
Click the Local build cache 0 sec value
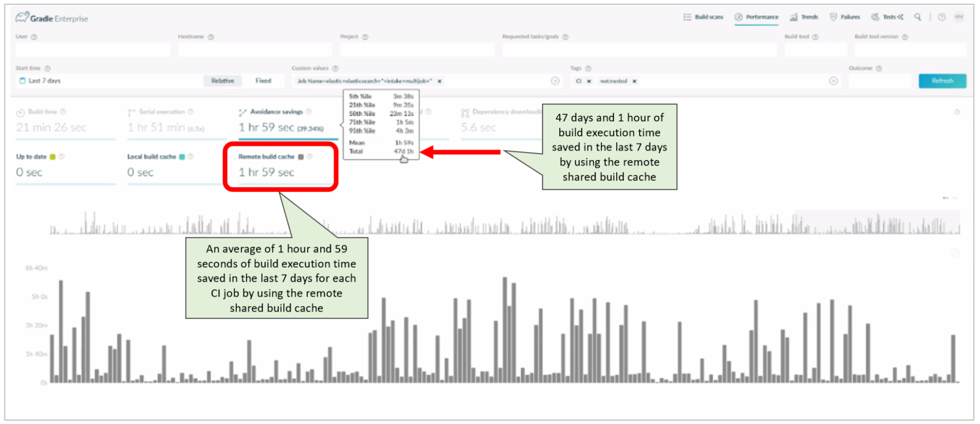(140, 172)
